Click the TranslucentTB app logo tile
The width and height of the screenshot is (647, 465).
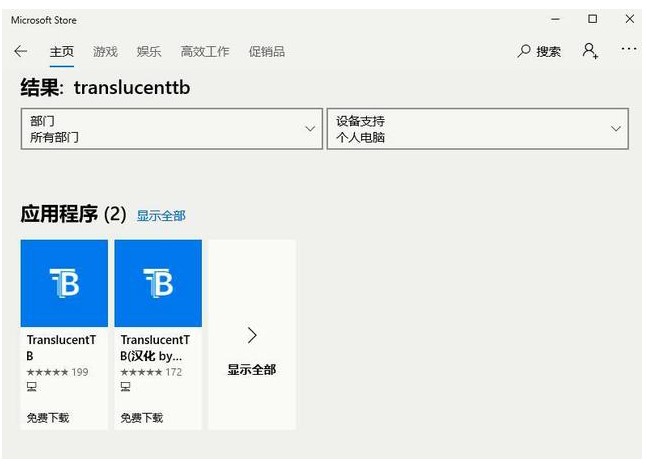[x=64, y=283]
